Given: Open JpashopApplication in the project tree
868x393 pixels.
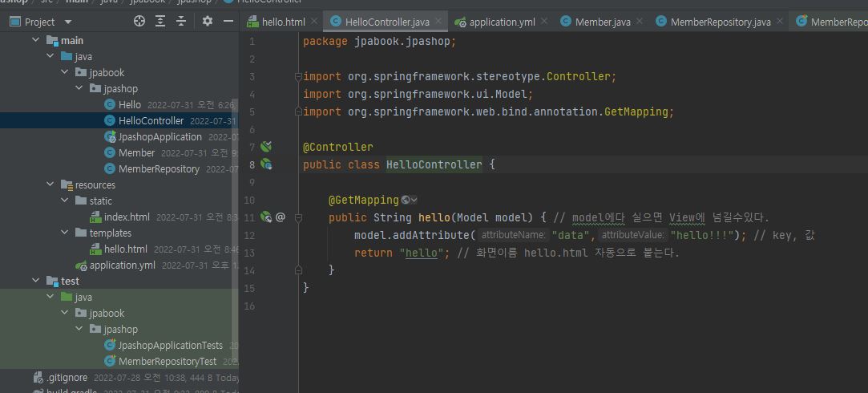Looking at the screenshot, I should coord(159,136).
